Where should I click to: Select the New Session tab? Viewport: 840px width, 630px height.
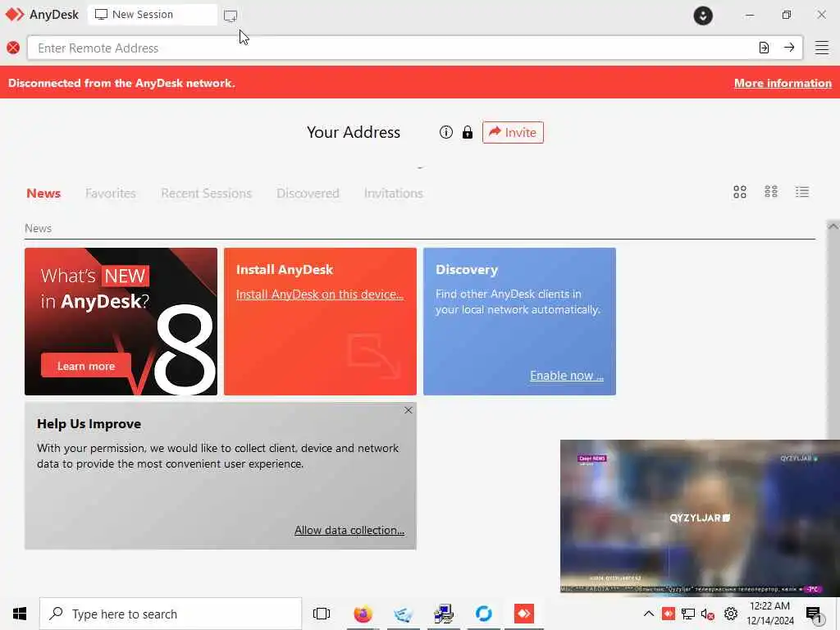click(x=152, y=15)
